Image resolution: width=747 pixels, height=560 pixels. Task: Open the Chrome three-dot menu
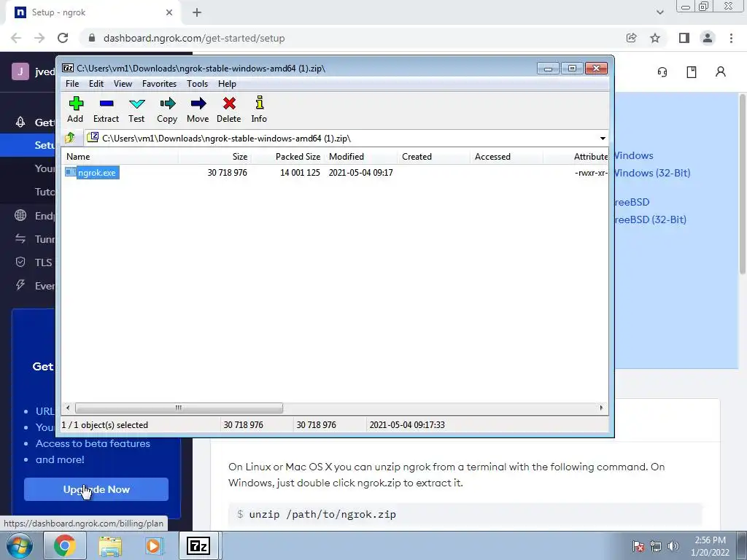pyautogui.click(x=731, y=38)
